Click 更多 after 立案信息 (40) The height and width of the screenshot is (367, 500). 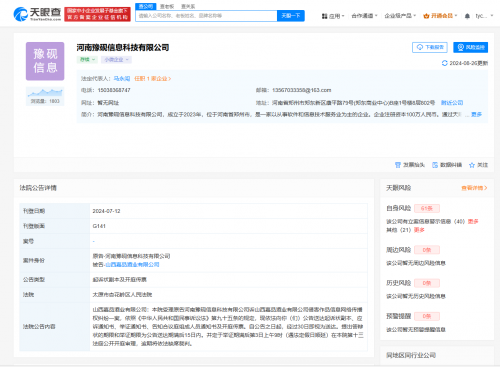pos(473,221)
